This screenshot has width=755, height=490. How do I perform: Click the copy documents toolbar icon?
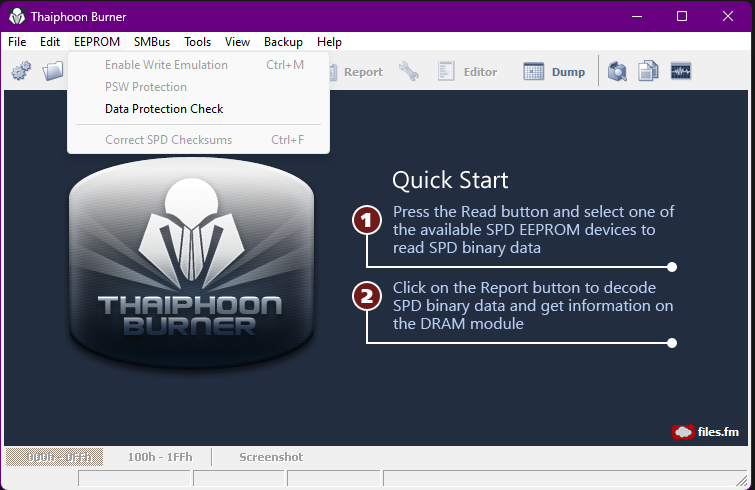pyautogui.click(x=648, y=71)
